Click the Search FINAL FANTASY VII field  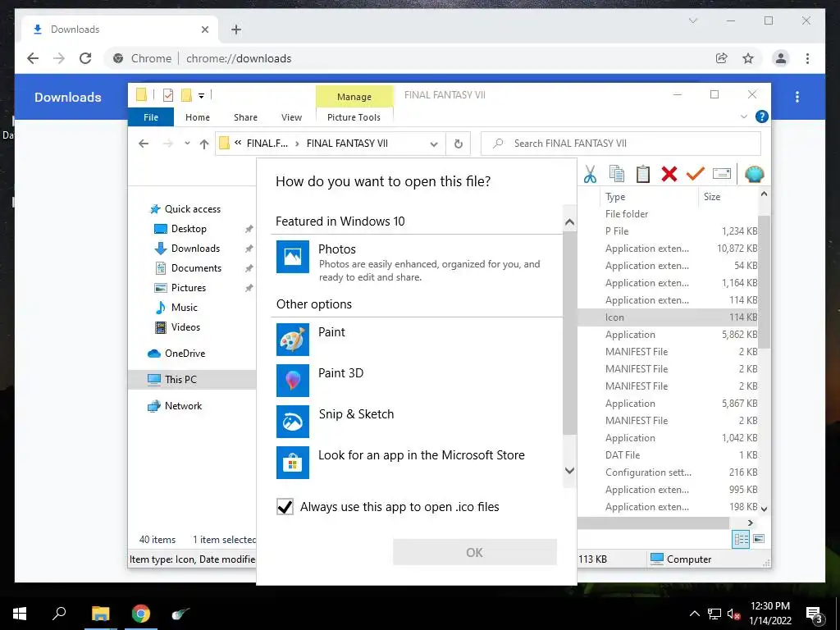pyautogui.click(x=621, y=144)
